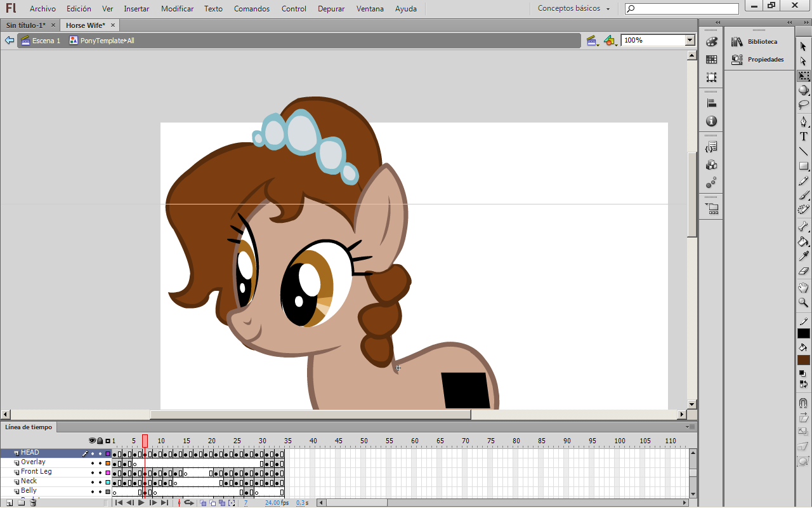Viewport: 812px width, 508px height.
Task: Open the Transform panel icon
Action: [x=711, y=77]
